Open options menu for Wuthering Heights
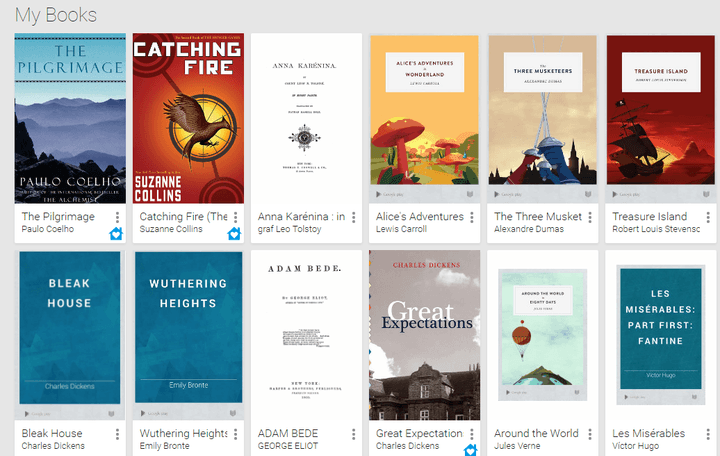720x456 pixels. pos(236,434)
